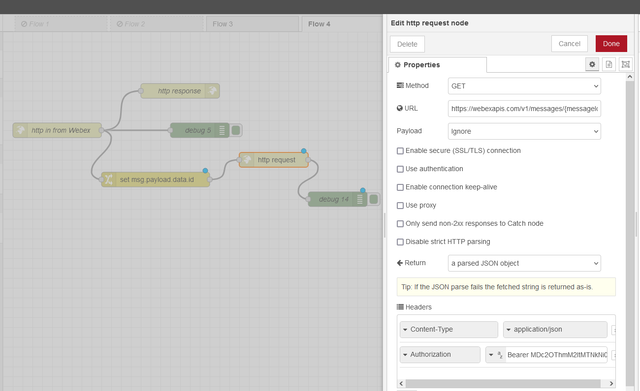Image resolution: width=640 pixels, height=391 pixels.
Task: Switch to the Flow 2 tab
Action: pos(157,24)
